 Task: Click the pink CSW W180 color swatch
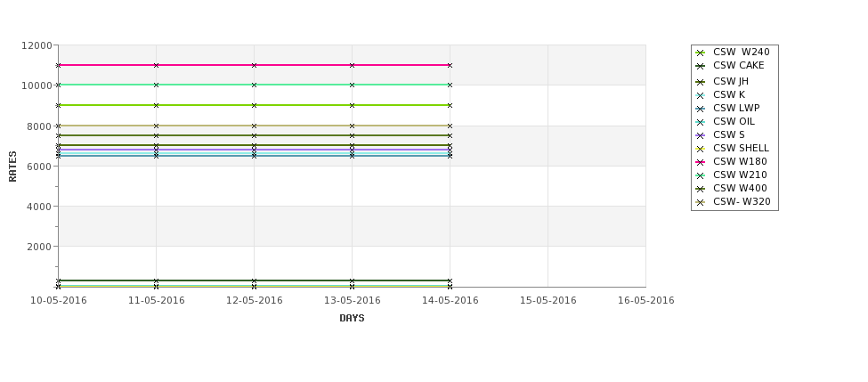tap(701, 162)
